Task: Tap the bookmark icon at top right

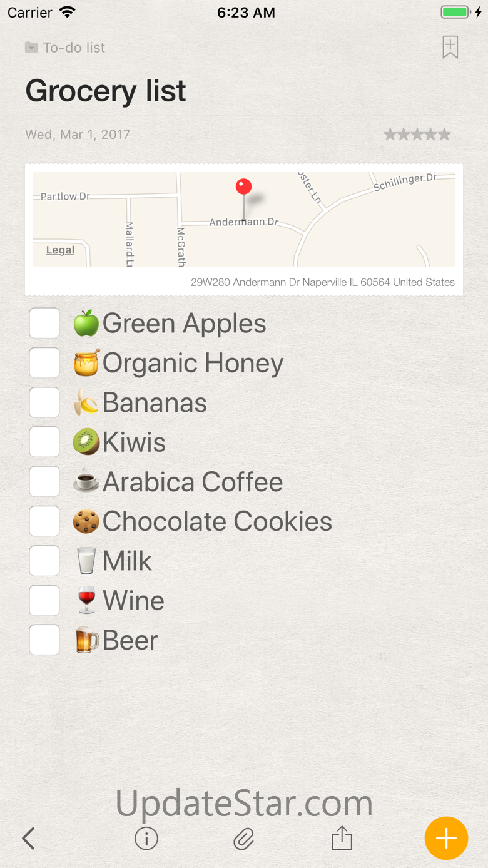Action: (450, 47)
